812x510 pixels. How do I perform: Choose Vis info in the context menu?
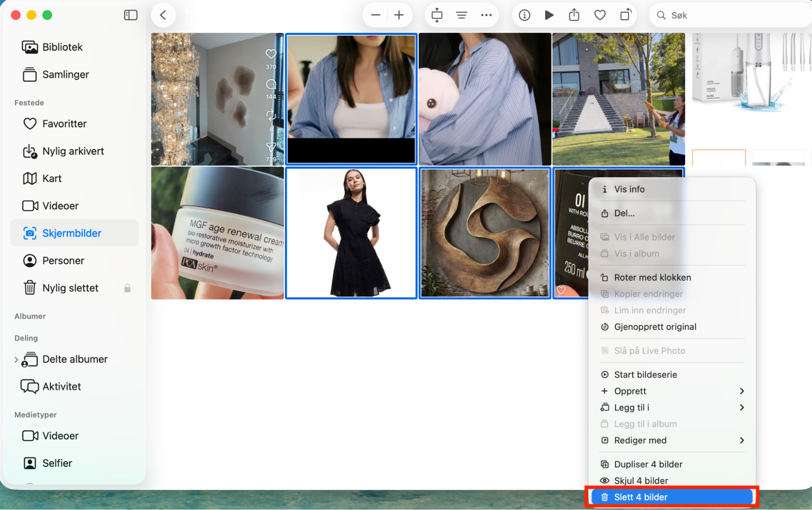point(672,189)
